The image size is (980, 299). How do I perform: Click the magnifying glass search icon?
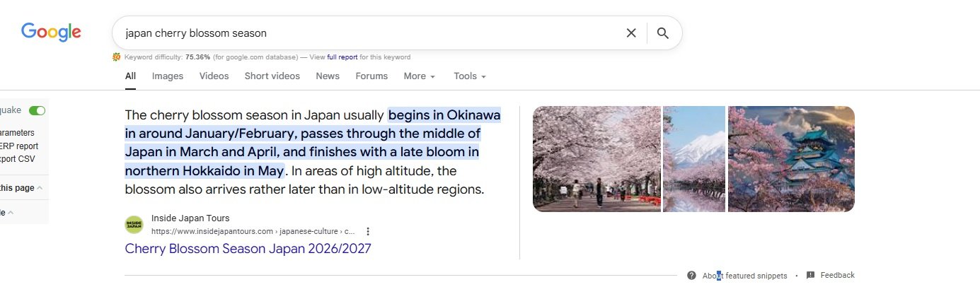(662, 33)
